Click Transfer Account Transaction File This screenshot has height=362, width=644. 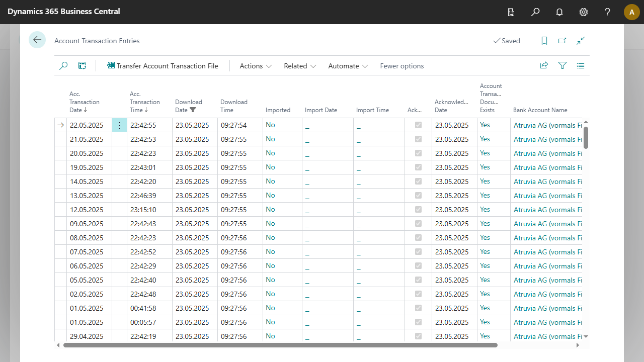point(163,66)
